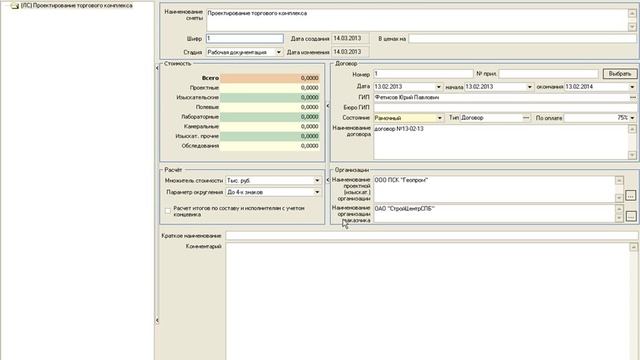This screenshot has height=360, width=640.
Task: Click the Наименование договора text area
Action: click(500, 142)
